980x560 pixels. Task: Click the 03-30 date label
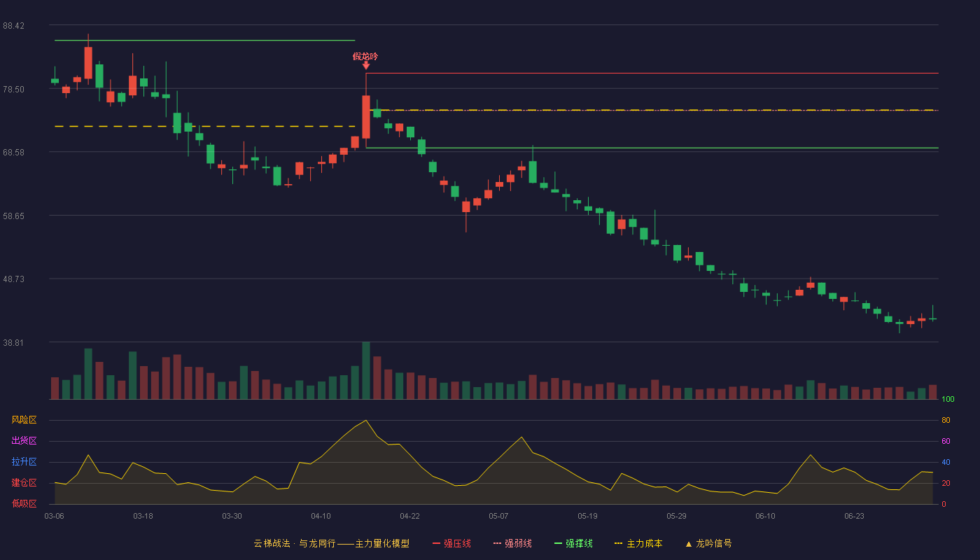(x=232, y=516)
